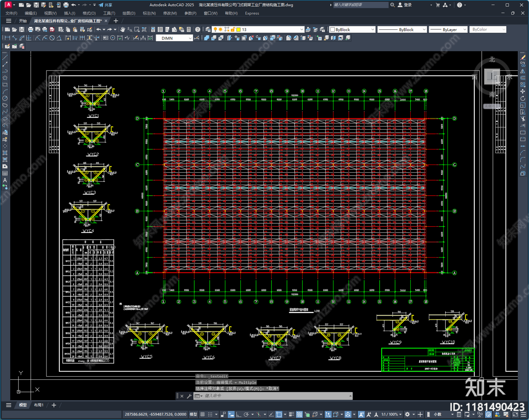Click the 模型 model space status button
Image resolution: width=529 pixels, height=420 pixels.
click(x=193, y=414)
